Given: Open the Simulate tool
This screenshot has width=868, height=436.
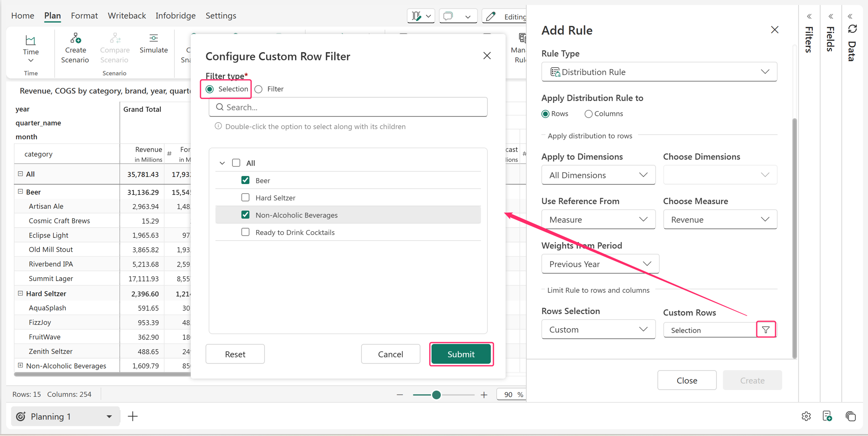Looking at the screenshot, I should (x=153, y=44).
